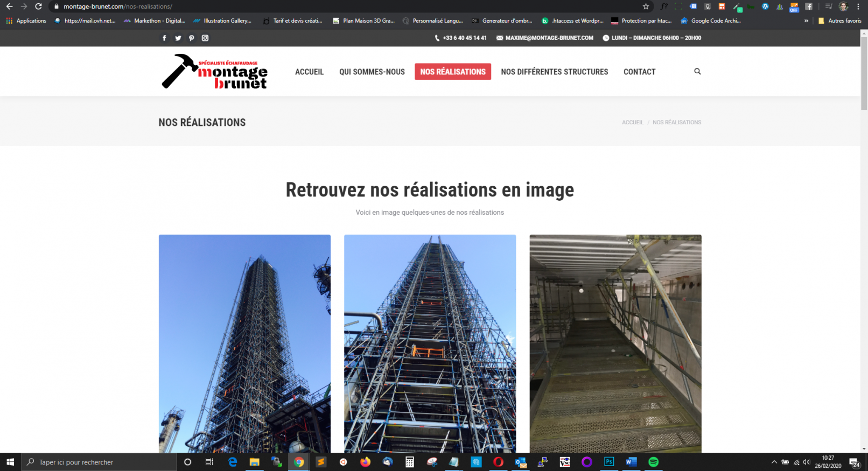
Task: Show hidden system tray icons
Action: pyautogui.click(x=774, y=462)
